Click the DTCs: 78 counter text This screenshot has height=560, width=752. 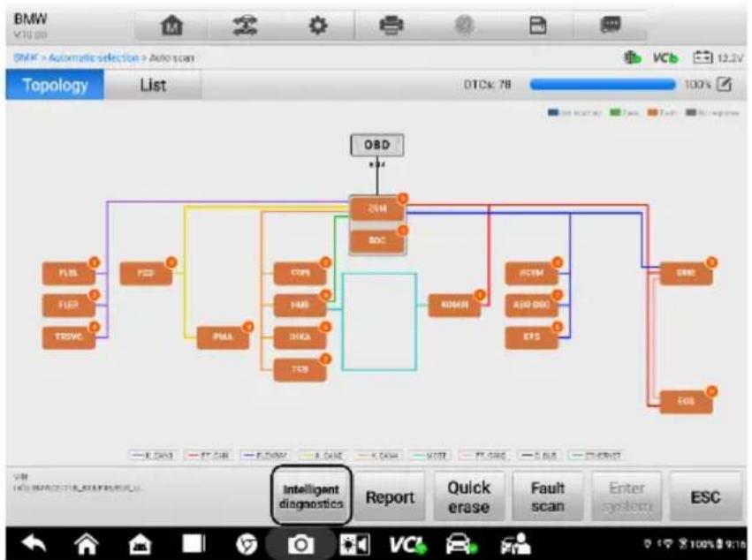click(x=487, y=85)
